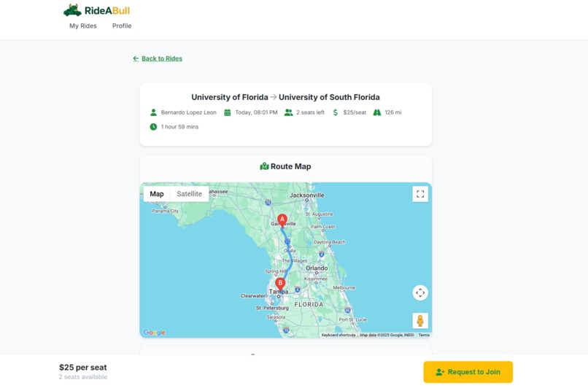Open map Keyboard shortcuts
Viewport: 588px width, 388px height.
tap(339, 335)
